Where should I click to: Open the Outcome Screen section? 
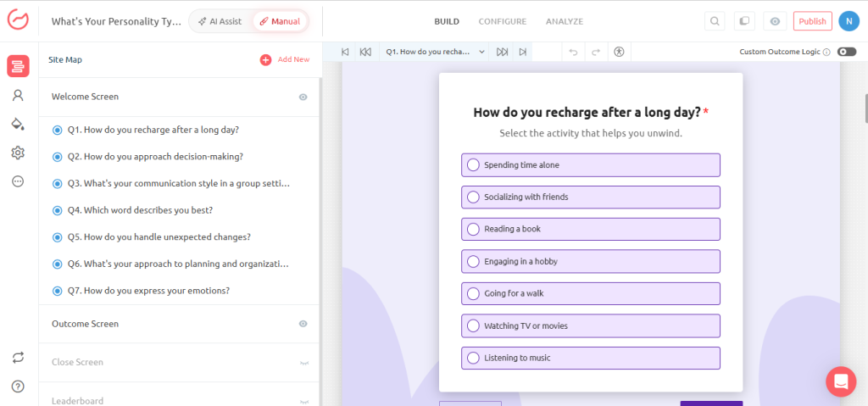pos(179,324)
